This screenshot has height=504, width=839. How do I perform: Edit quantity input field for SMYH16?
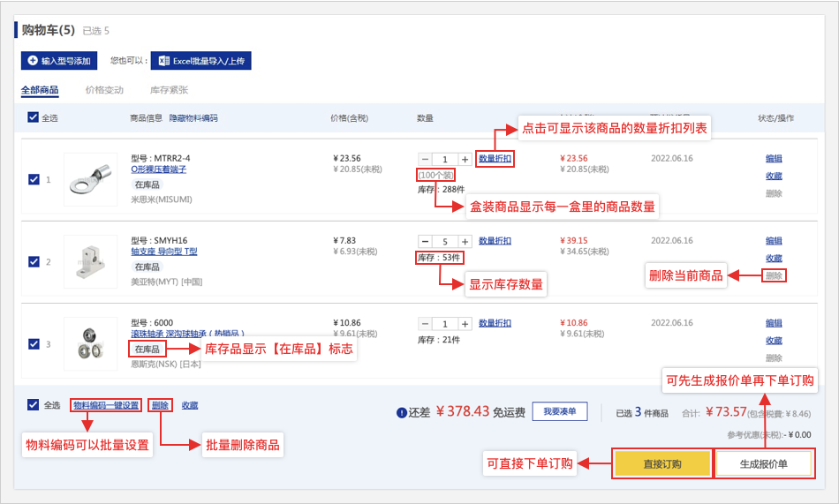pos(445,241)
